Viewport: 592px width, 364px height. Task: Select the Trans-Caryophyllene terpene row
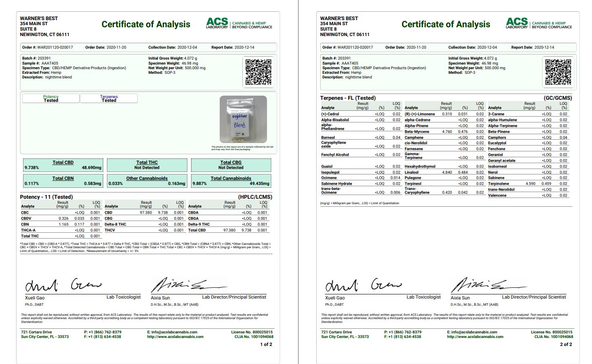point(444,191)
